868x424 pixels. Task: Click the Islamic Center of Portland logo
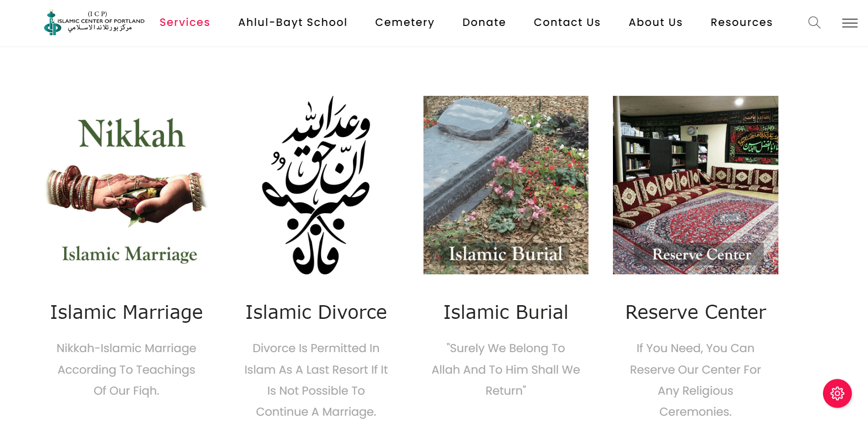(94, 22)
